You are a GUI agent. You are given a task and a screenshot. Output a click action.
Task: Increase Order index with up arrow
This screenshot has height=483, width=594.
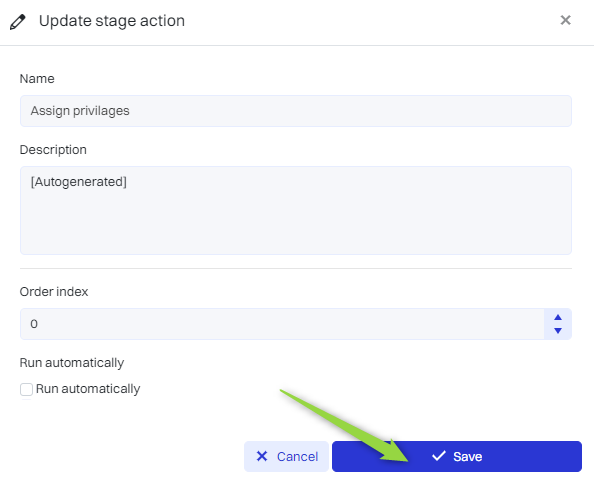[558, 317]
